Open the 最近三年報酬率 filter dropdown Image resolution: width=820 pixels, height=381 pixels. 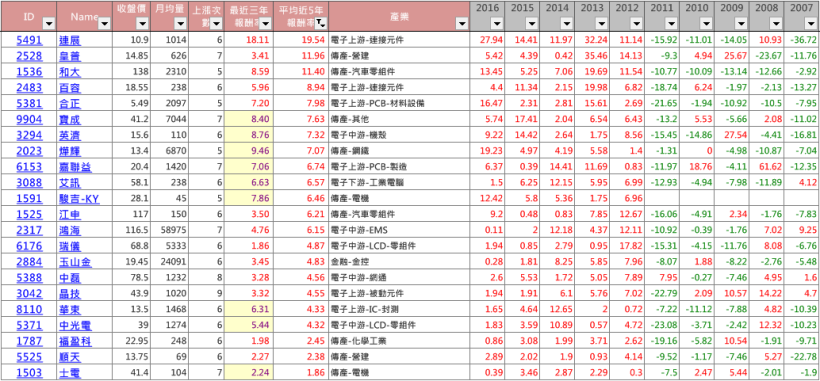point(265,23)
